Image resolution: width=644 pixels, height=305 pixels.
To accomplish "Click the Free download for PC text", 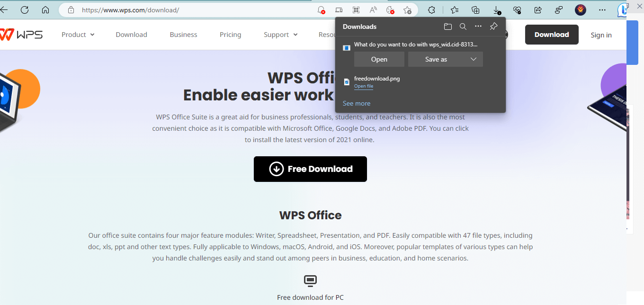I will [310, 297].
